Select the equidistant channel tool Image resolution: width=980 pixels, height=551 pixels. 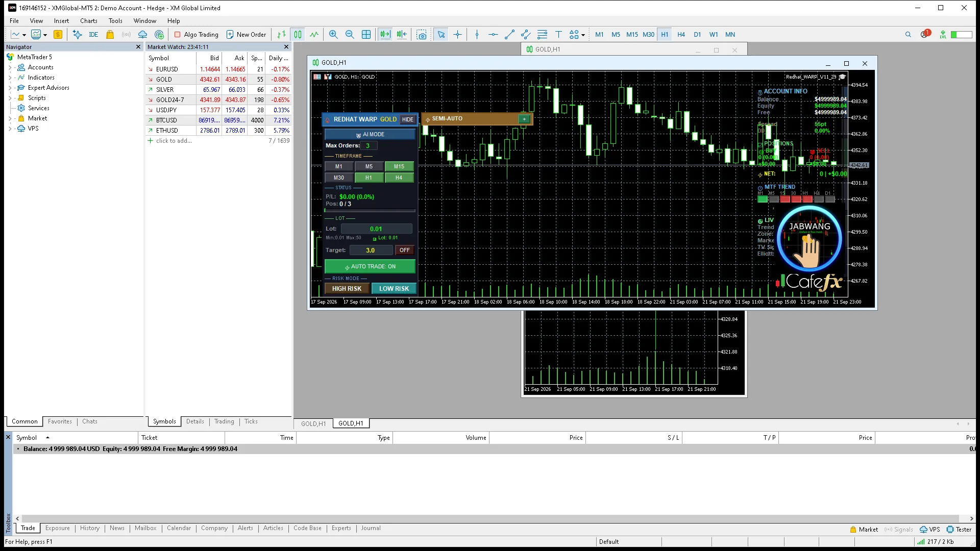pos(526,35)
